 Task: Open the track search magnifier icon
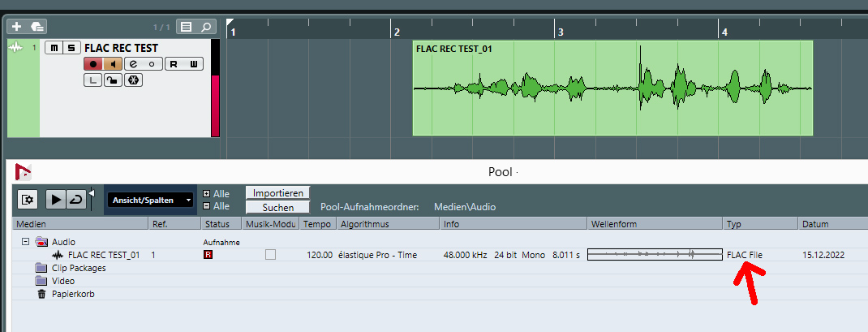(208, 27)
